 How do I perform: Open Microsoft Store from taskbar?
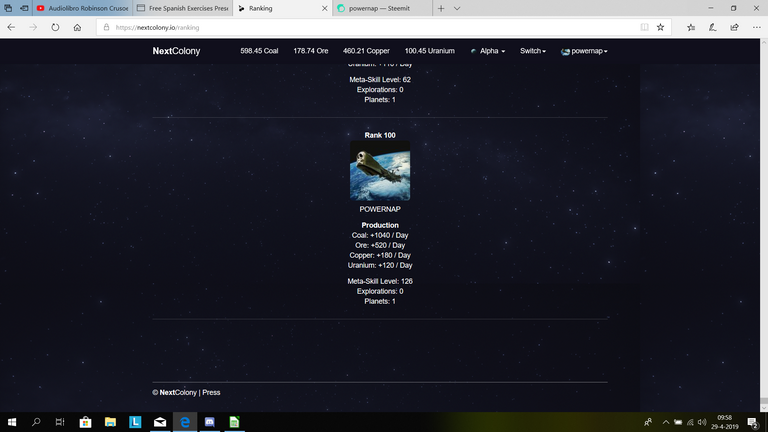point(85,422)
